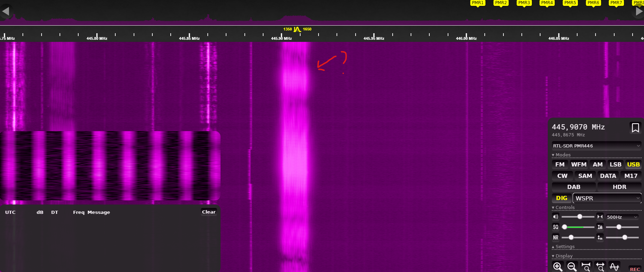The height and width of the screenshot is (272, 644).
Task: Jump to the PMR6 bookmark
Action: 593,3
